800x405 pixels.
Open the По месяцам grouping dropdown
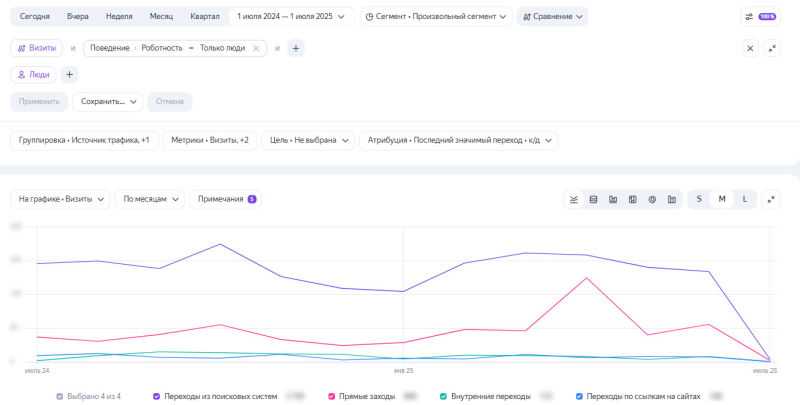pos(150,199)
